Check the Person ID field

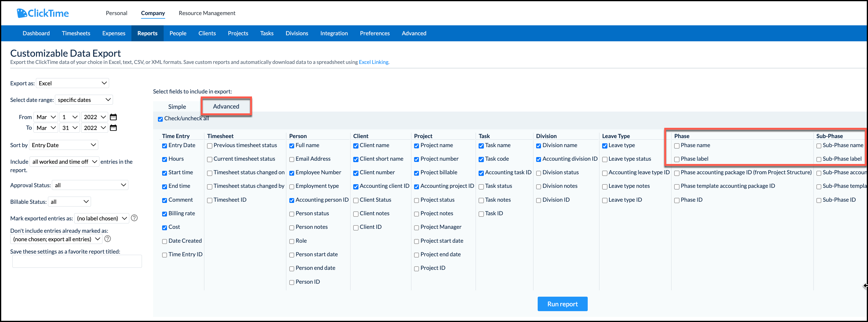pyautogui.click(x=292, y=283)
